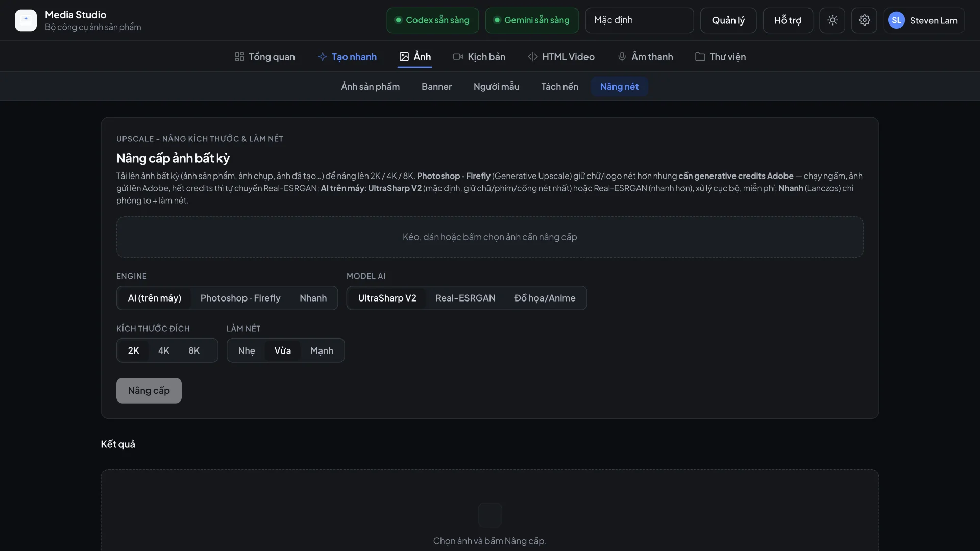Set sharpening to Nhẹ
Screen dimensions: 980x551
tap(247, 350)
